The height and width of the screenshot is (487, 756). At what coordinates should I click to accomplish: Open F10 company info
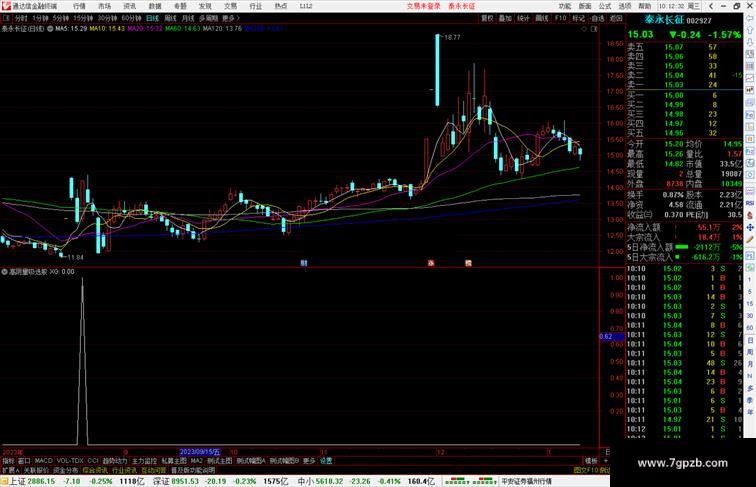click(x=560, y=18)
